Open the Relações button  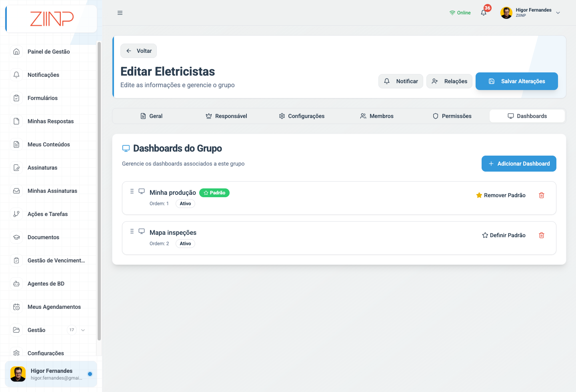coord(450,81)
